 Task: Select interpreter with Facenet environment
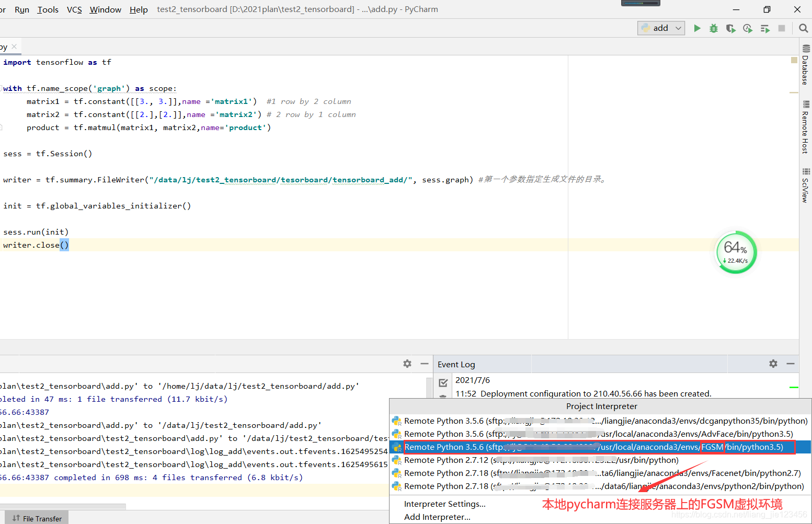[600, 473]
